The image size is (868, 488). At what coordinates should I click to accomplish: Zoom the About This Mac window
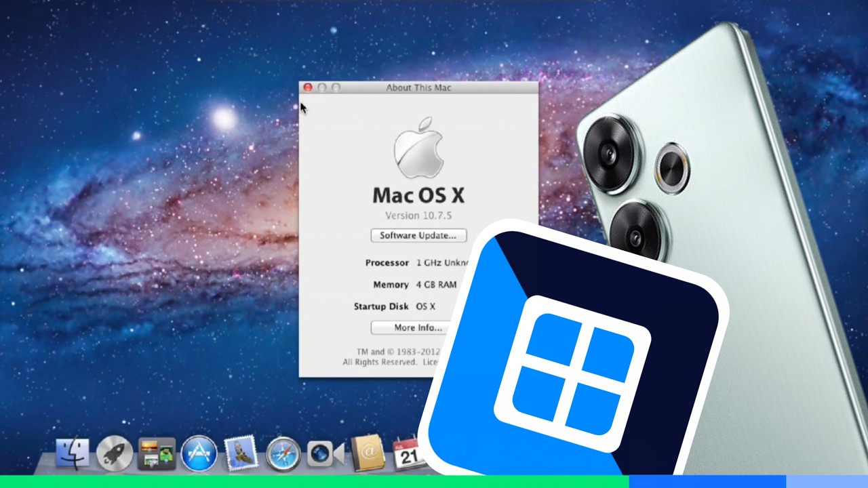[336, 87]
